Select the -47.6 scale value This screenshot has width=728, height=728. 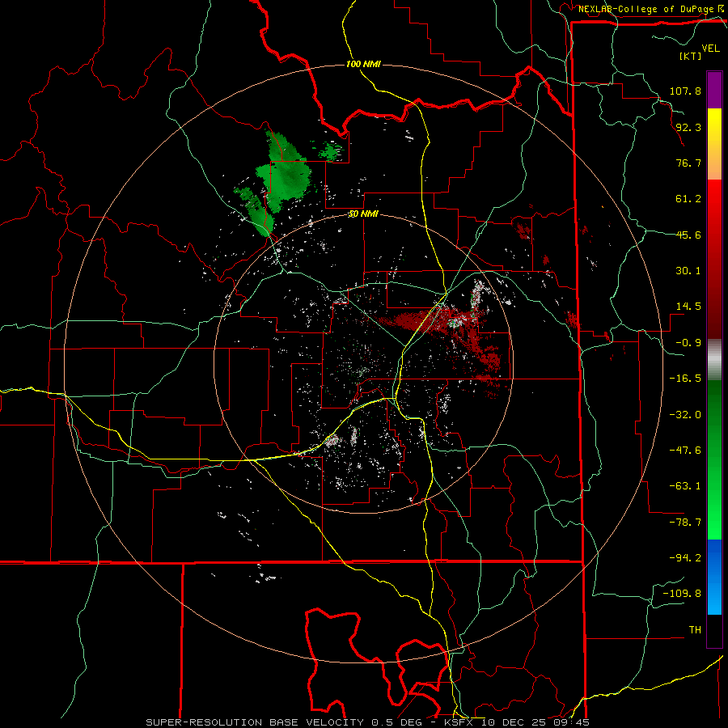click(x=685, y=451)
